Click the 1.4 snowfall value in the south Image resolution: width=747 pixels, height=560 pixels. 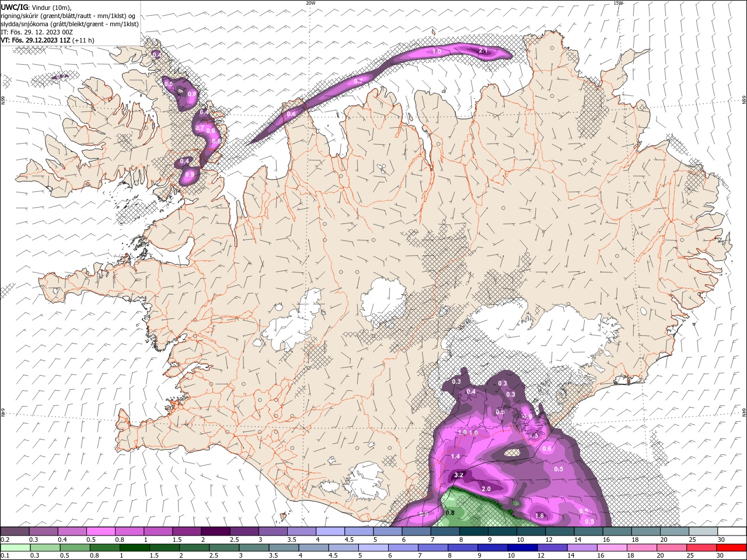456,456
